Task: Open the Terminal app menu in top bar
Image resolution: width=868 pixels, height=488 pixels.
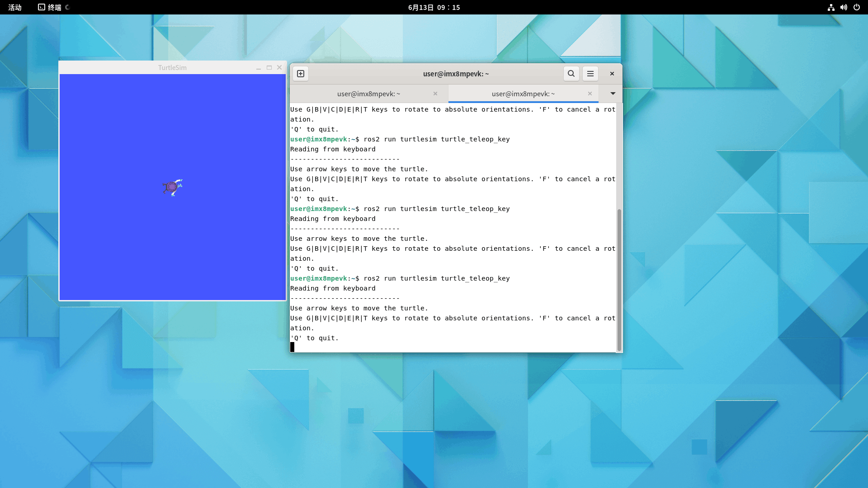Action: pos(50,7)
